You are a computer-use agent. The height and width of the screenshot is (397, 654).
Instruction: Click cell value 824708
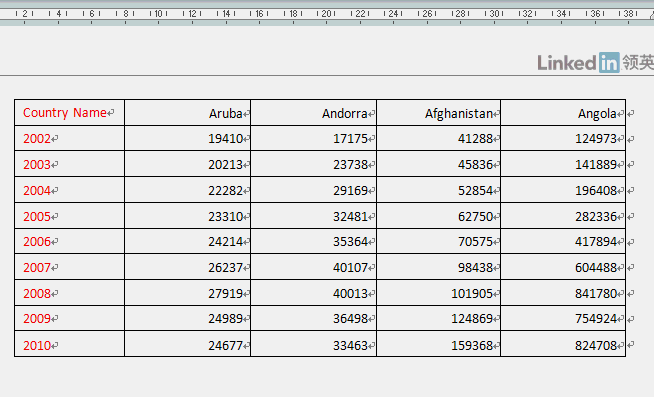(596, 345)
